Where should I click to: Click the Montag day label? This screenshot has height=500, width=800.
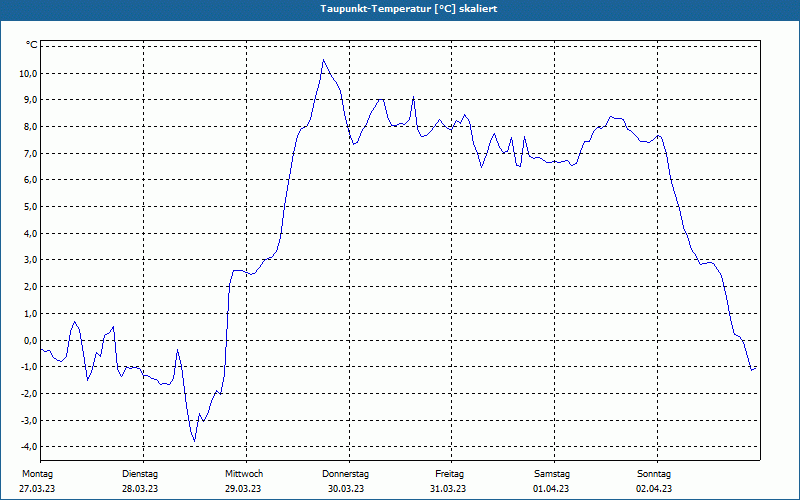tap(37, 474)
